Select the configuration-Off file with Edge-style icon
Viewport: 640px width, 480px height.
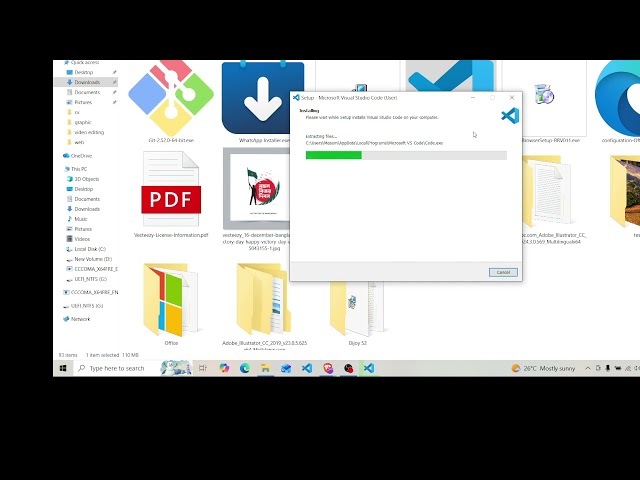pyautogui.click(x=617, y=98)
